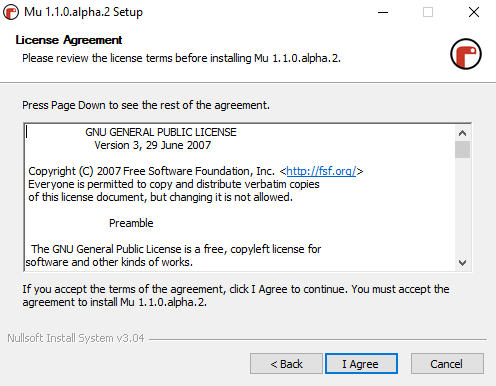Place cursor on the Preamble heading
The image size is (496, 386).
(131, 223)
